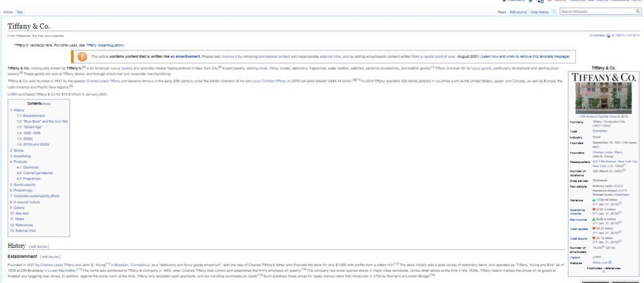The width and height of the screenshot is (644, 283).
Task: Click 'neutral point of view' link
Action: tap(439, 56)
